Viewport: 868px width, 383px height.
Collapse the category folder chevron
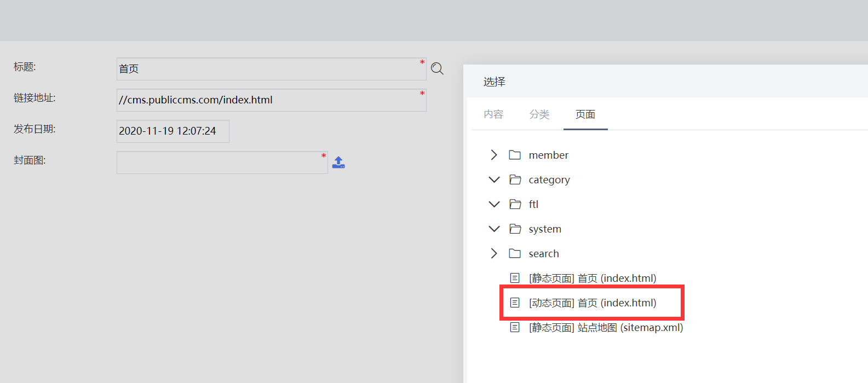(494, 179)
